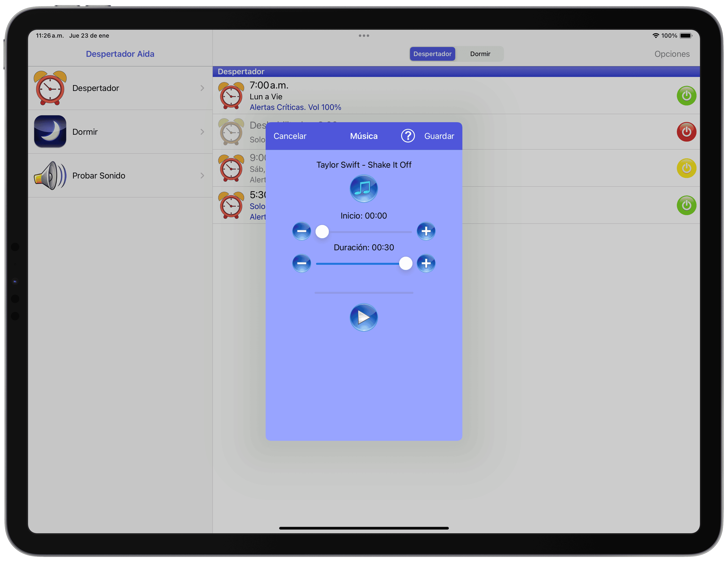The image size is (728, 563).
Task: Play the selected song preview
Action: pyautogui.click(x=364, y=317)
